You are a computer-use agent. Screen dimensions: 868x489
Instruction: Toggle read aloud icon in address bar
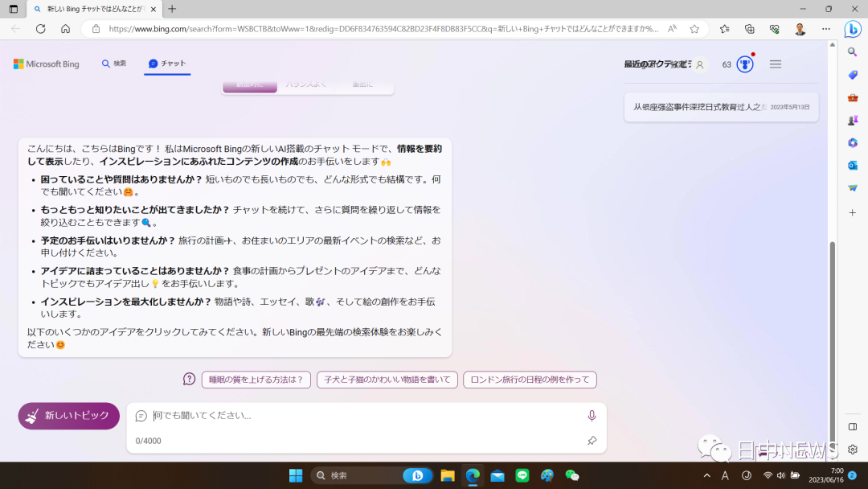(672, 29)
